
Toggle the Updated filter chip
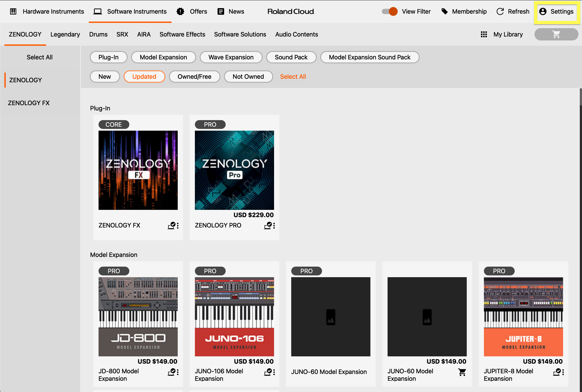tap(144, 77)
